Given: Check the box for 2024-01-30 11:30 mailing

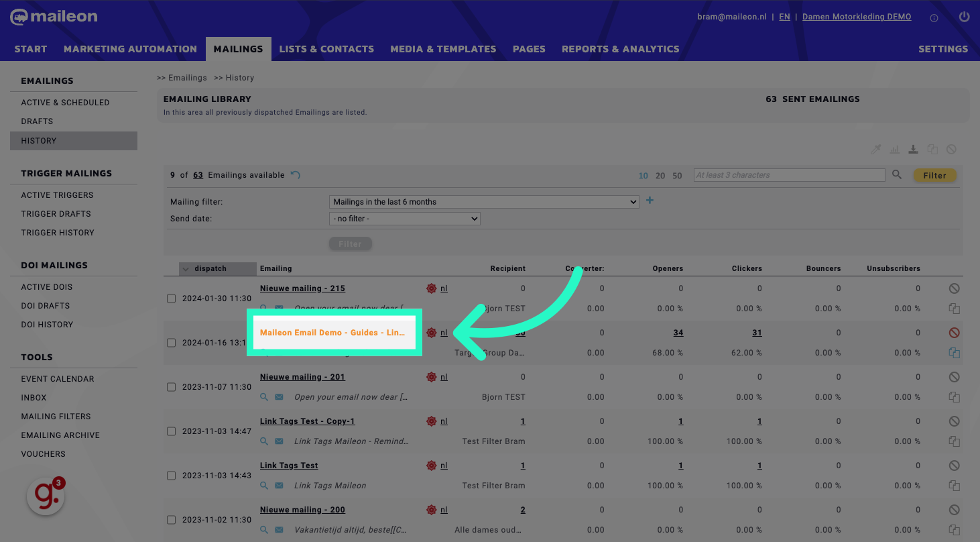Looking at the screenshot, I should (x=171, y=299).
